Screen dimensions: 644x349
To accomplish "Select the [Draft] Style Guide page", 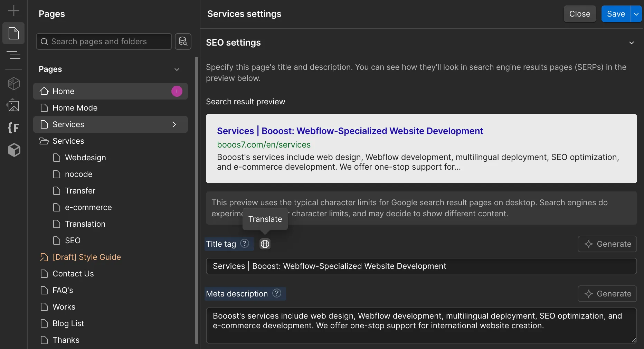I will click(x=111, y=257).
